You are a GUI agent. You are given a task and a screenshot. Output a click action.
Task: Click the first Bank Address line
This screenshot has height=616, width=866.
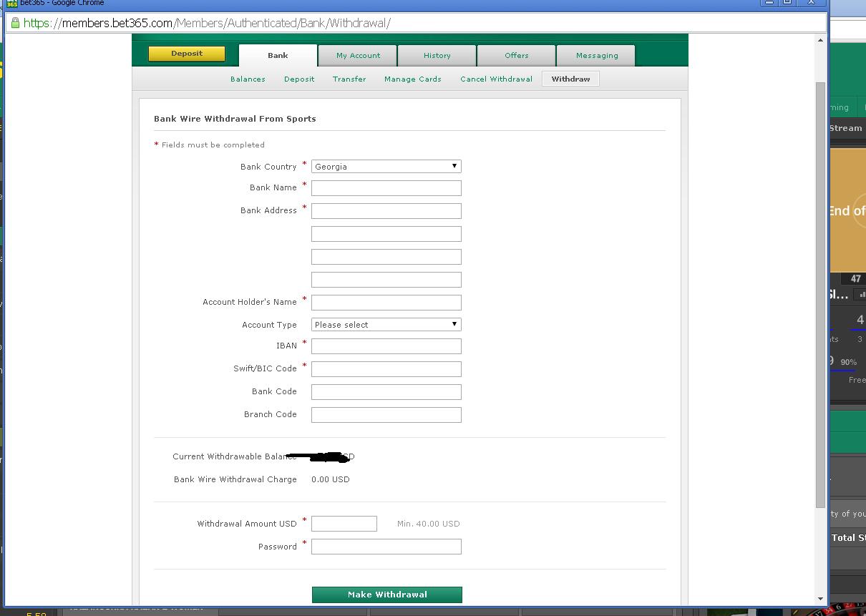click(x=386, y=211)
